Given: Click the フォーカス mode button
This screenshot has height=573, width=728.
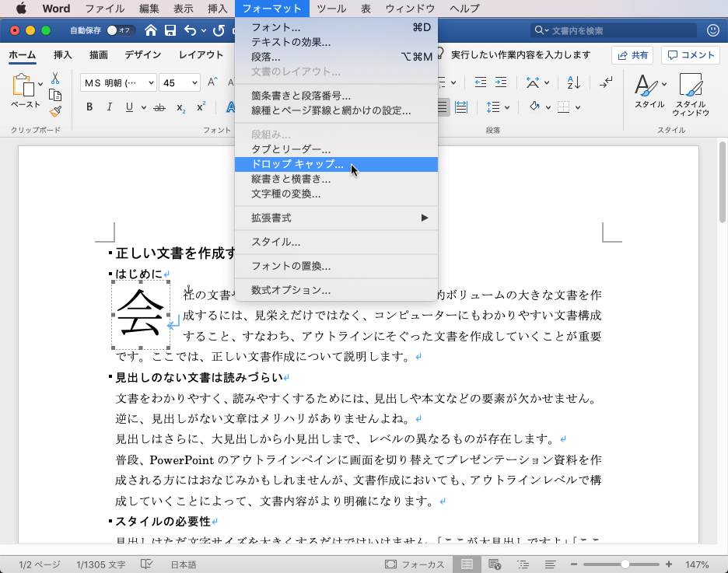Looking at the screenshot, I should point(414,564).
